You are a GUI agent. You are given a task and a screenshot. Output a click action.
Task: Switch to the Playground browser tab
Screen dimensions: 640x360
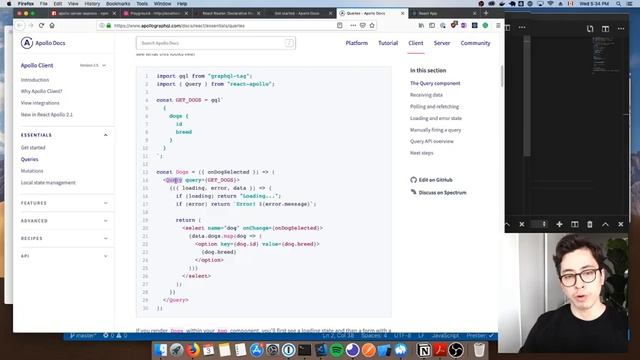pyautogui.click(x=156, y=13)
